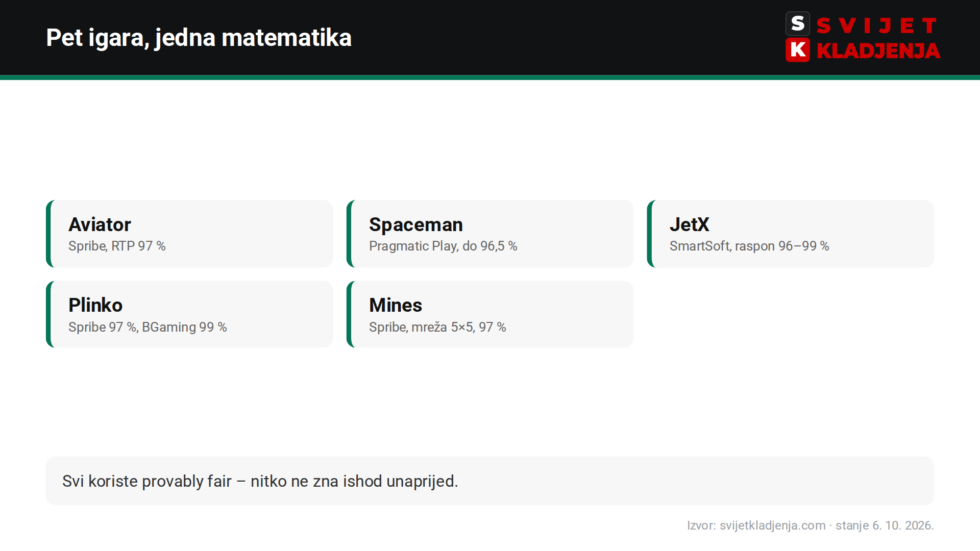Select the Aviator game card
Image resolution: width=980 pixels, height=551 pixels.
[189, 234]
